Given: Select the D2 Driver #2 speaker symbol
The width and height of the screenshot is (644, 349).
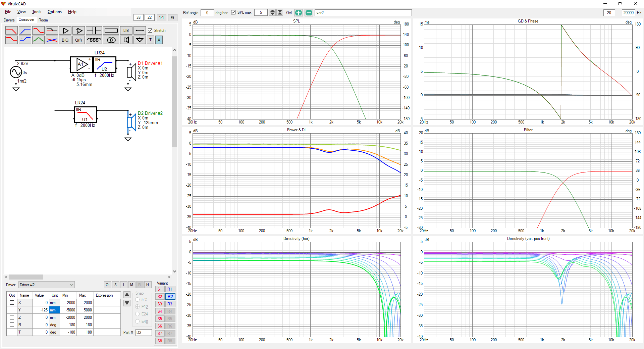Looking at the screenshot, I should [131, 122].
